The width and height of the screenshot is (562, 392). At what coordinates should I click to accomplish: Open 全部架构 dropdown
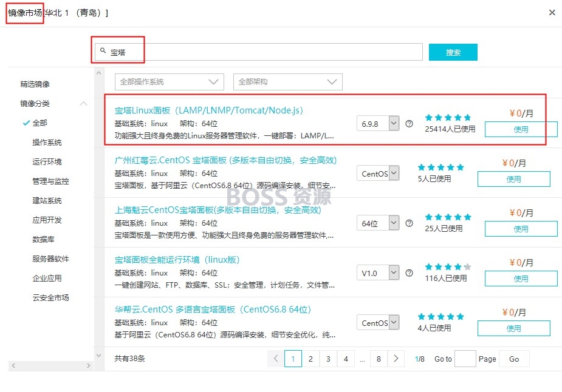[x=288, y=82]
